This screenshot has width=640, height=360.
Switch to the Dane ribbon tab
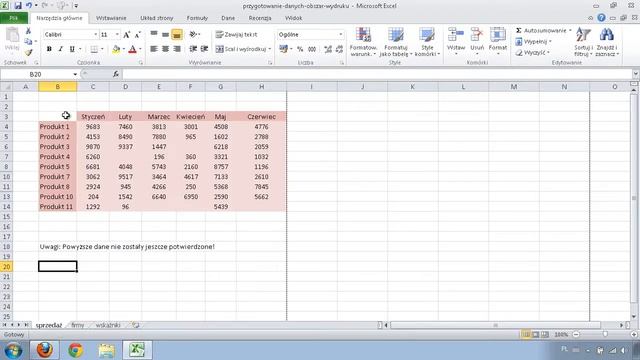pos(228,18)
